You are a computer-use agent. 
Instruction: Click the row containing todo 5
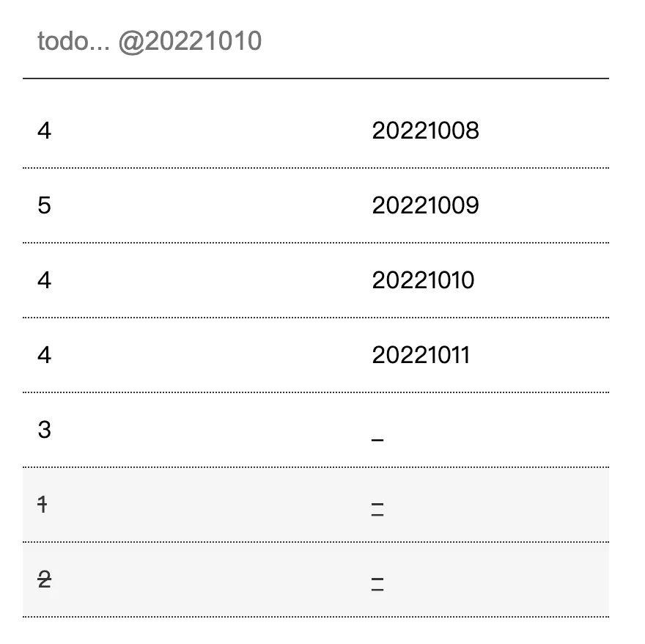click(x=220, y=205)
